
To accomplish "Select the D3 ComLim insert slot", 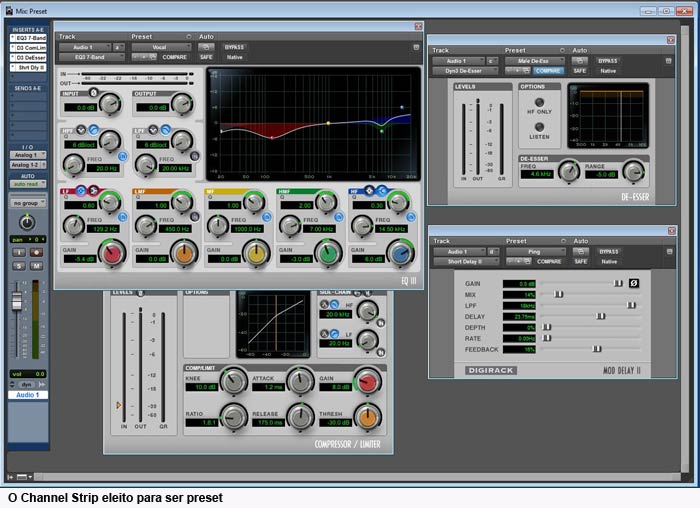I will tap(29, 48).
